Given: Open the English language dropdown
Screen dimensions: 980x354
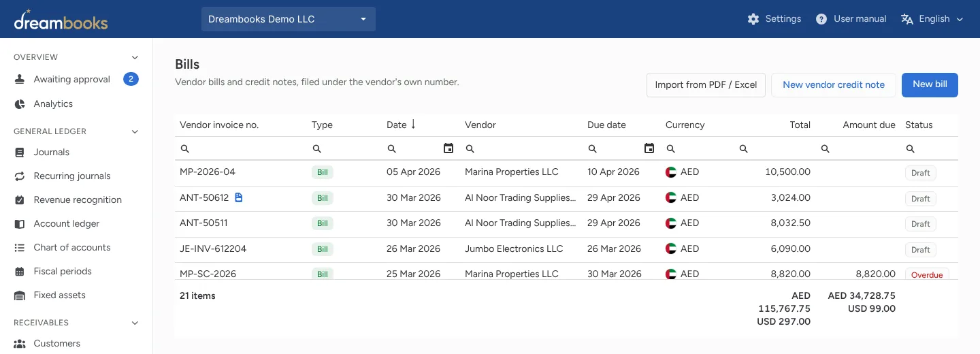Looking at the screenshot, I should pyautogui.click(x=932, y=19).
